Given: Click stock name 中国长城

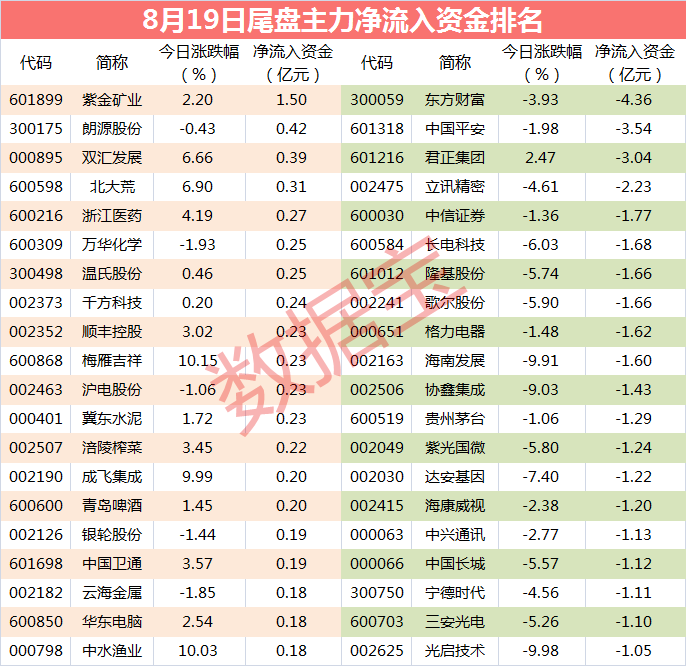Looking at the screenshot, I should point(455,564).
